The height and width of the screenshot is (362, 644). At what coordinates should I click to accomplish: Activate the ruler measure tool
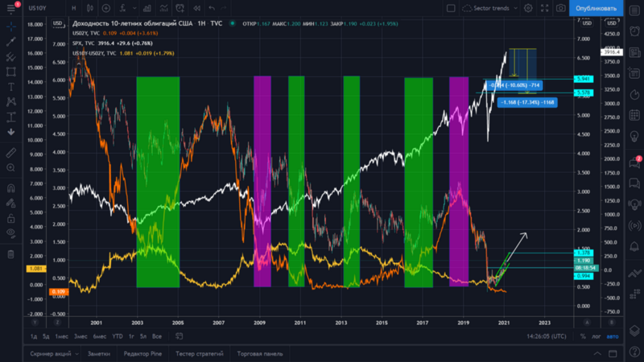click(10, 152)
